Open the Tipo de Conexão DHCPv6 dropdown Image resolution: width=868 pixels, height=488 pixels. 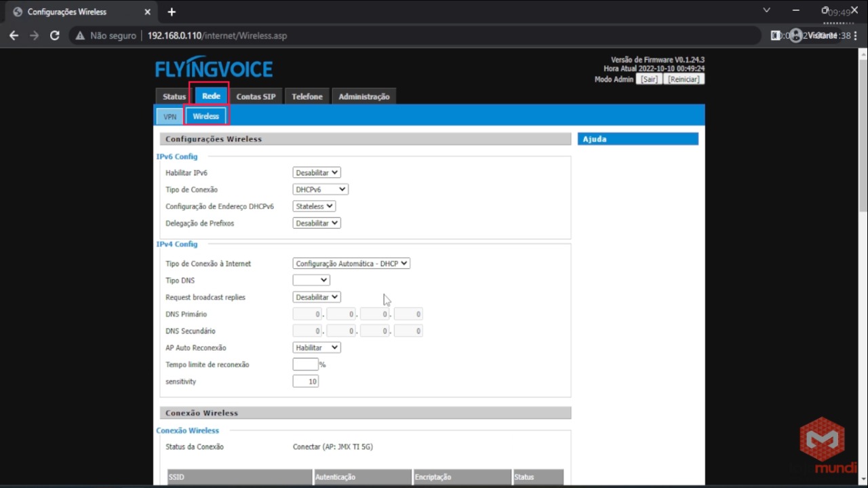tap(321, 189)
